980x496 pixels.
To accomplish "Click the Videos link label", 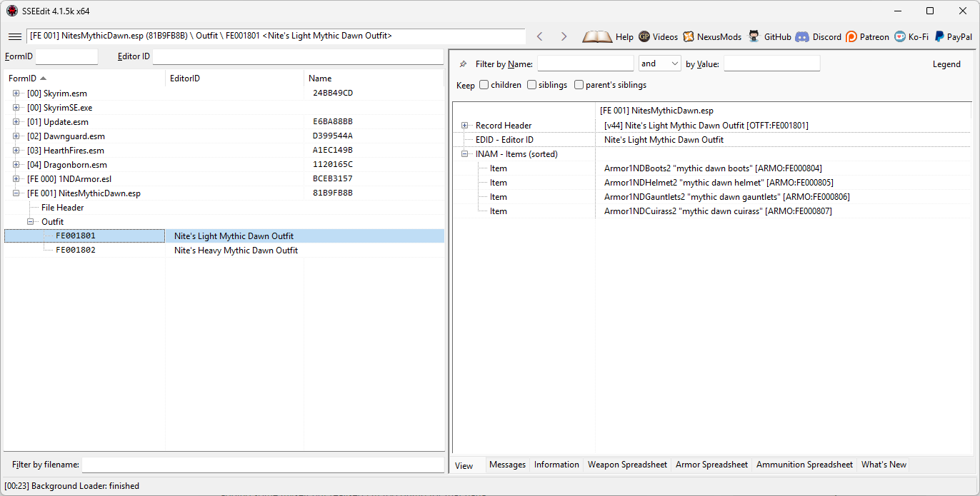I will pyautogui.click(x=665, y=37).
